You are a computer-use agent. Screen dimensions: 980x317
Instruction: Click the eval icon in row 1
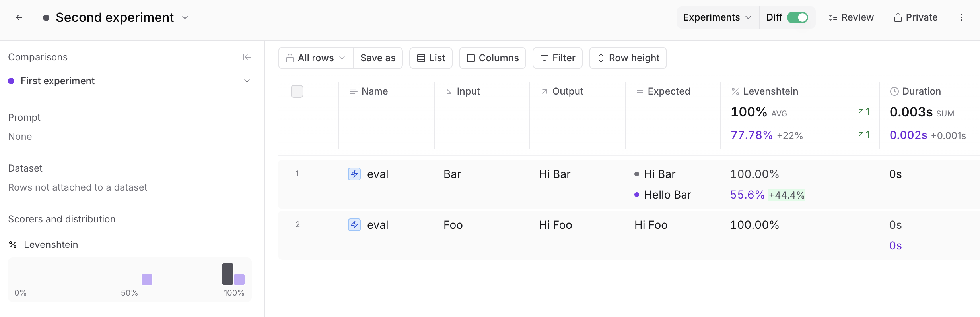[354, 174]
